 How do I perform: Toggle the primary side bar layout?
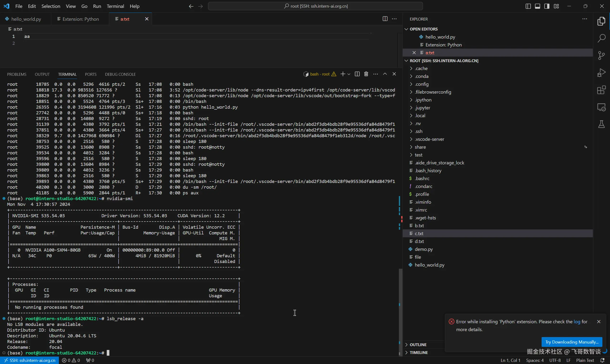tap(528, 6)
